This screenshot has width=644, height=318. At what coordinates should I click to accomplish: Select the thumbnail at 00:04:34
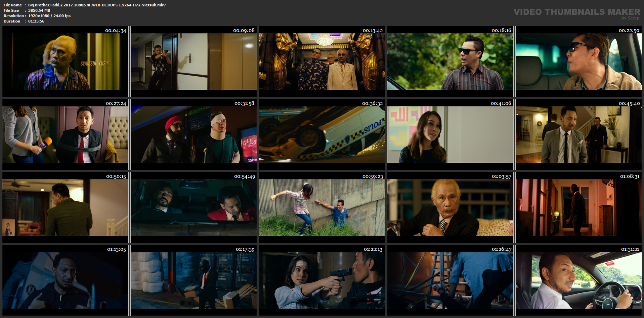click(65, 62)
